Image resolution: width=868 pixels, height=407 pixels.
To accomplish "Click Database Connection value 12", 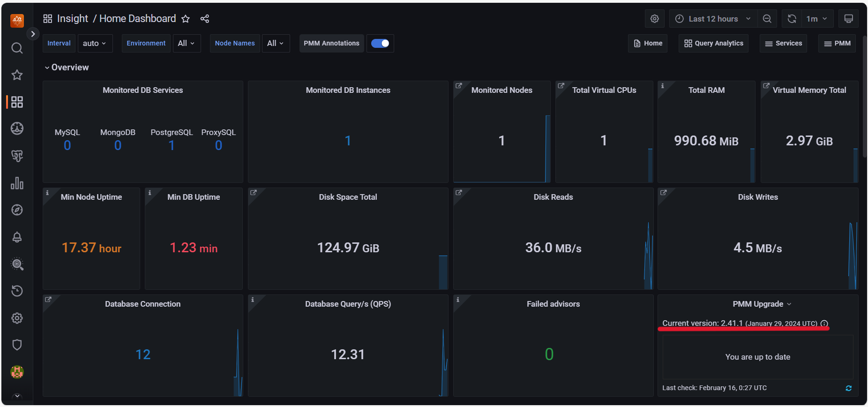I will coord(143,354).
